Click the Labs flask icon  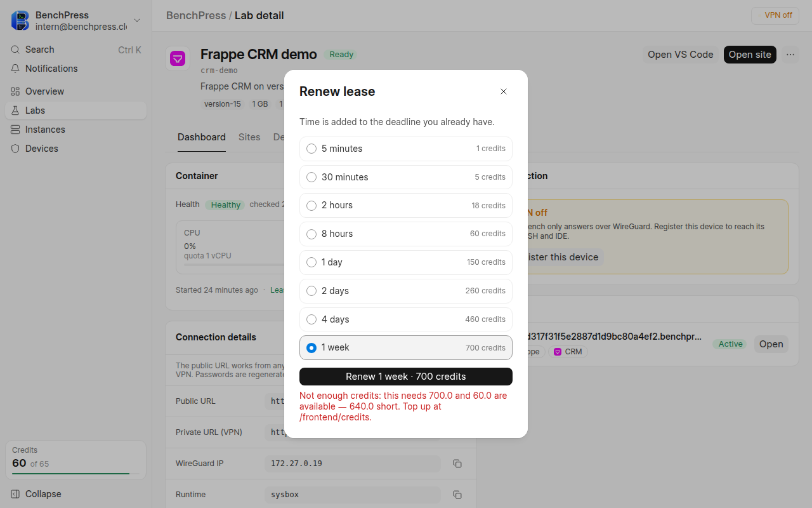pyautogui.click(x=15, y=110)
